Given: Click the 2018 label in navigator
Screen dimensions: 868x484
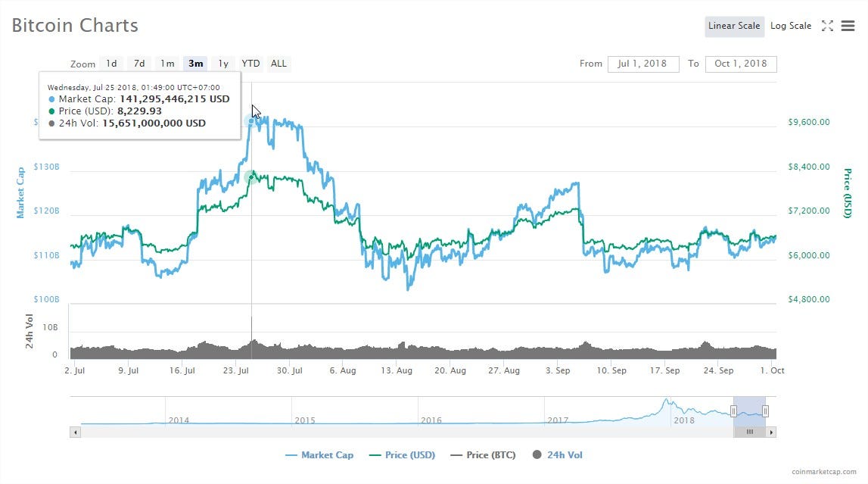Looking at the screenshot, I should coord(683,420).
